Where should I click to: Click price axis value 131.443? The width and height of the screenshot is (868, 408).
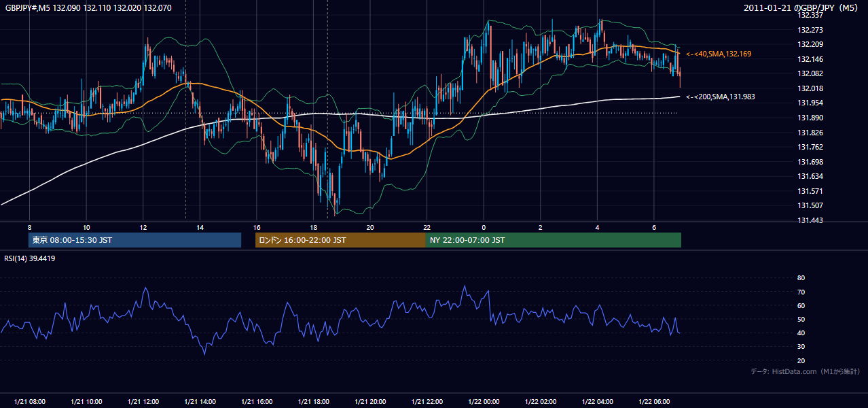pyautogui.click(x=810, y=220)
